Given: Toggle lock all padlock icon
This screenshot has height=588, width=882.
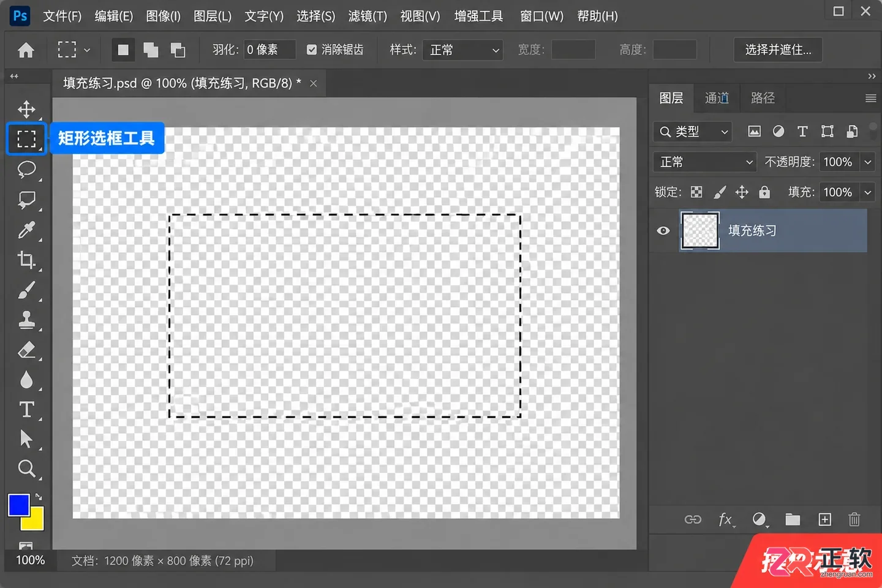Looking at the screenshot, I should [x=764, y=192].
